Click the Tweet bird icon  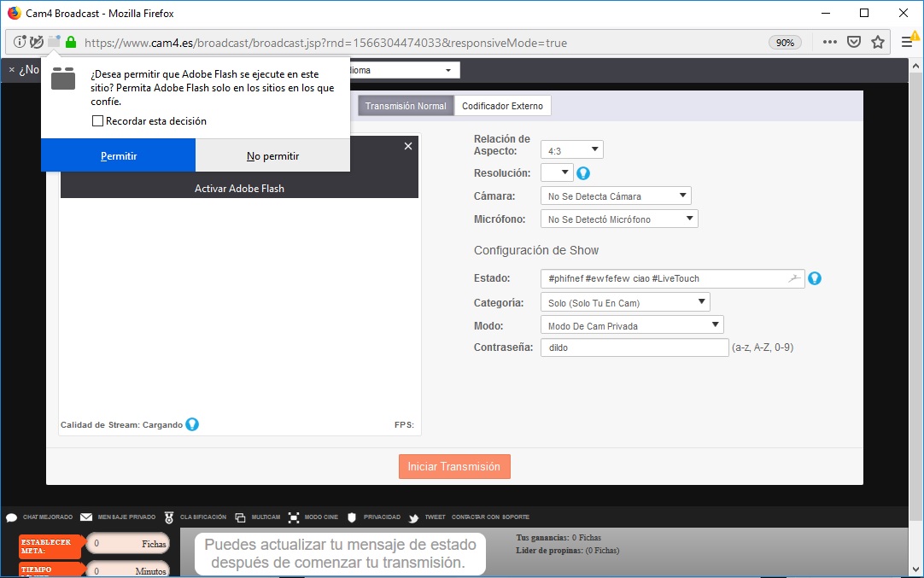click(x=413, y=517)
